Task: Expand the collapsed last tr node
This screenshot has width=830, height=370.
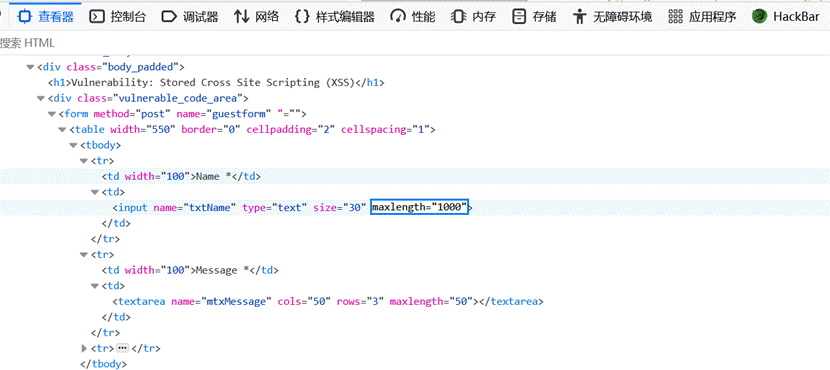Action: pyautogui.click(x=84, y=348)
